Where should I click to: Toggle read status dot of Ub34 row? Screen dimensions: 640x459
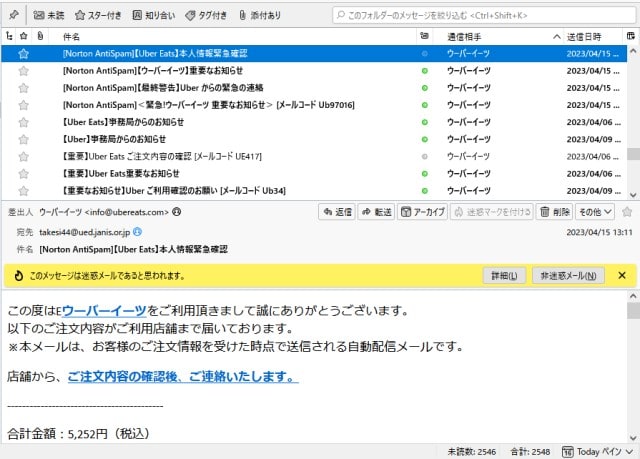pyautogui.click(x=424, y=191)
